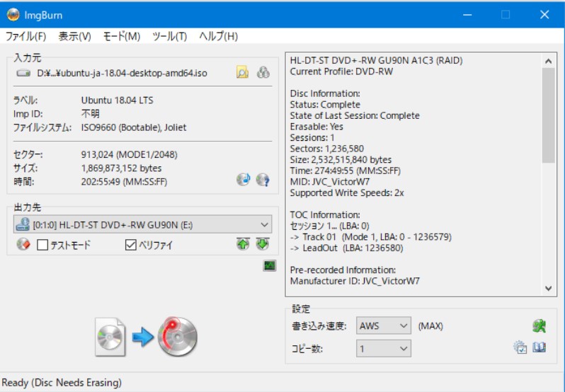This screenshot has width=565, height=392.
Task: Minimize the ImgBurn window
Action: tap(467, 15)
